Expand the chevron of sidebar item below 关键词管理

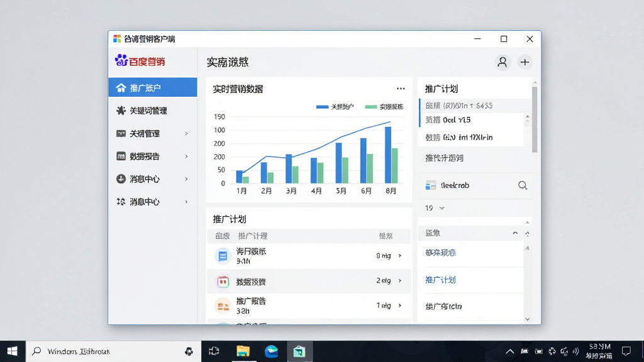pos(186,133)
